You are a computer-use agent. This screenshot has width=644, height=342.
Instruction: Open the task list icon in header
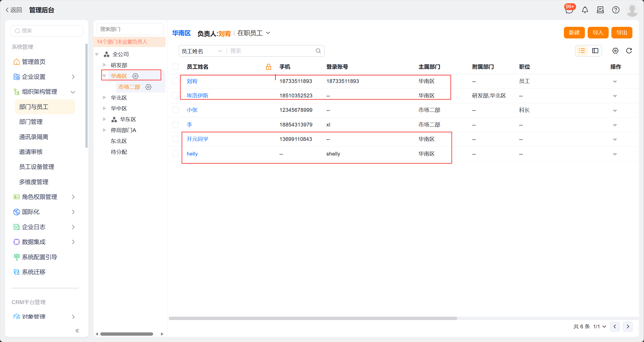point(600,10)
